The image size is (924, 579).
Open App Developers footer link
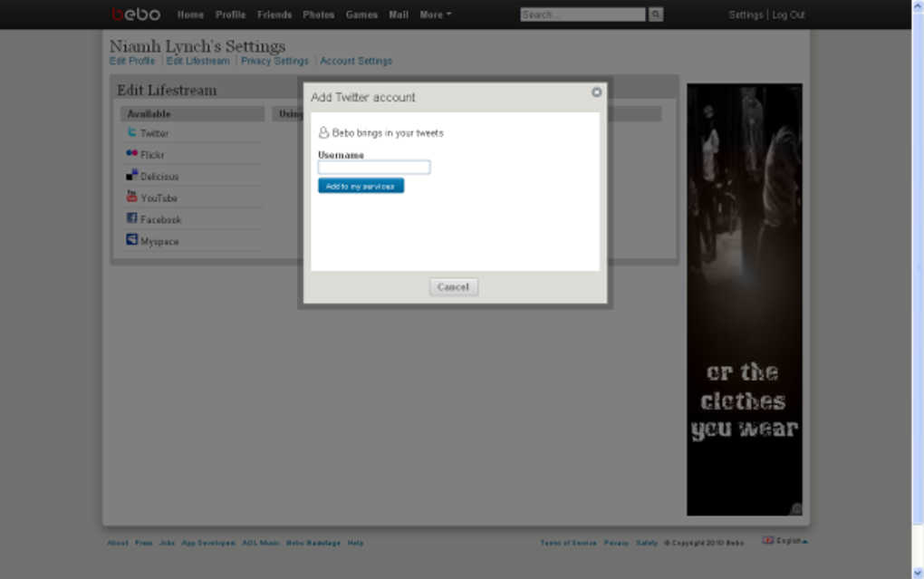208,543
